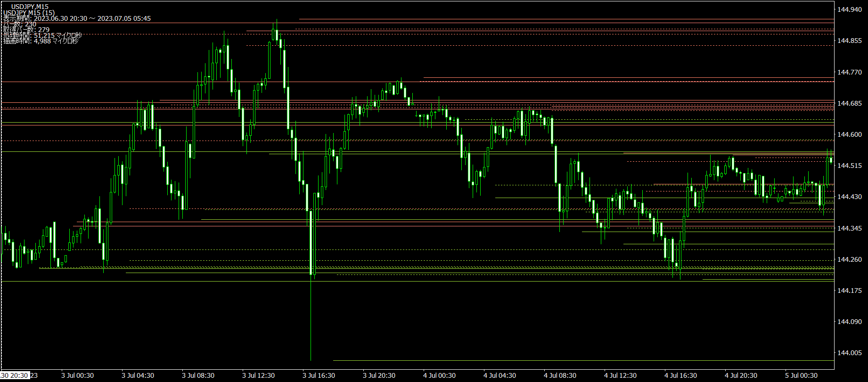The image size is (868, 382).
Task: Click the "3 Jul 08:30" time label
Action: pyautogui.click(x=198, y=376)
